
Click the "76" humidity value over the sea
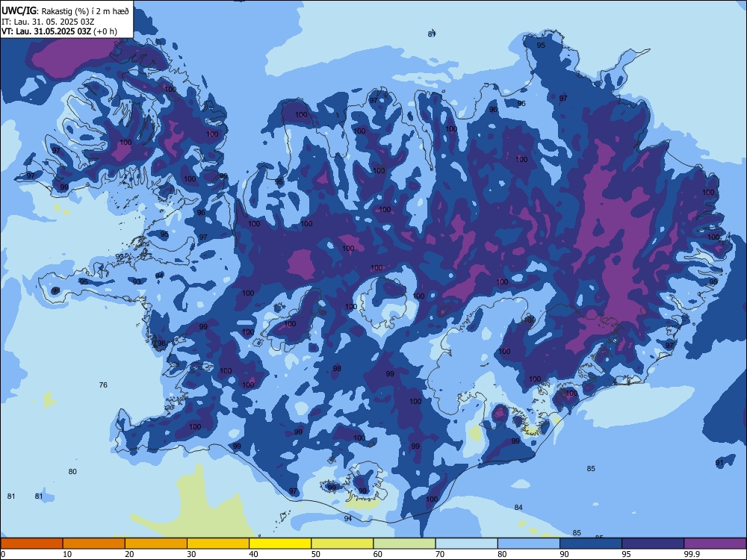pos(103,385)
